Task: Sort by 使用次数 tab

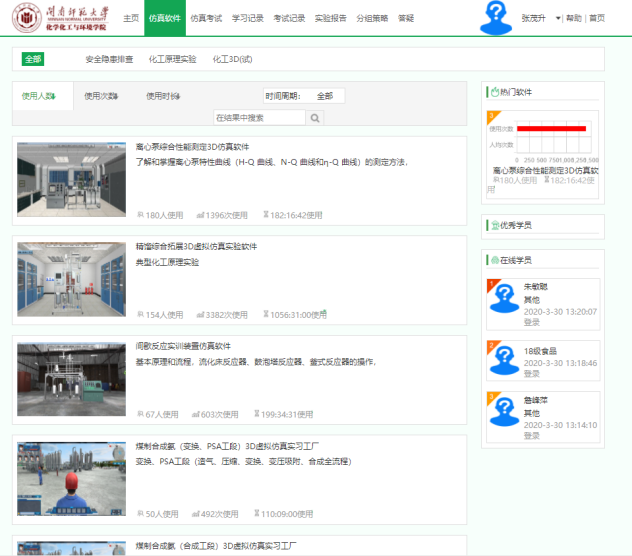Action: pos(101,96)
